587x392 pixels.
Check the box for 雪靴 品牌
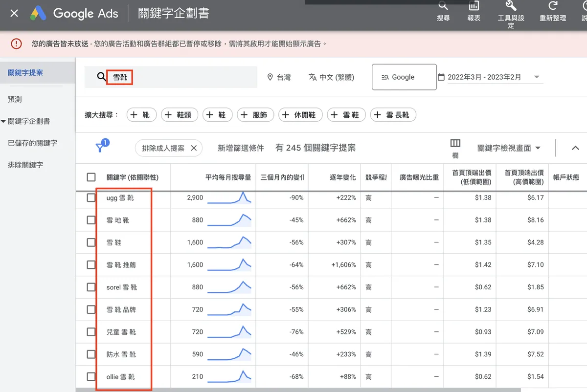[x=91, y=309]
